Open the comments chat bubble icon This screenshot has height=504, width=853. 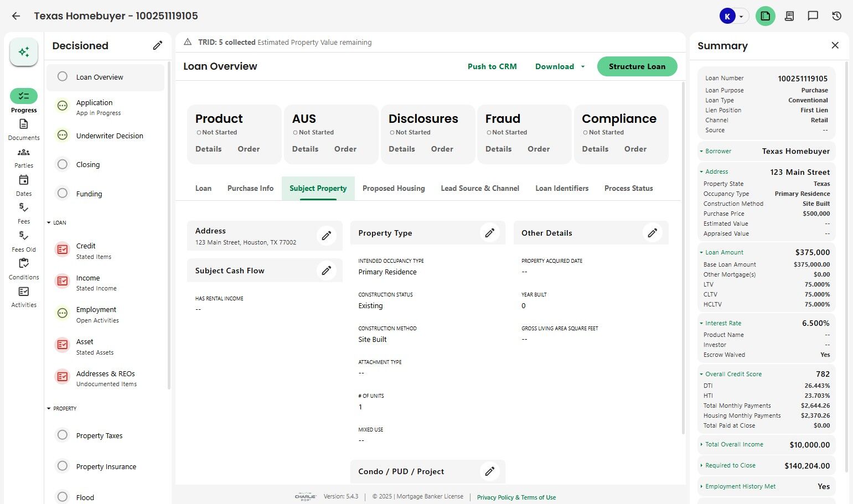point(813,16)
